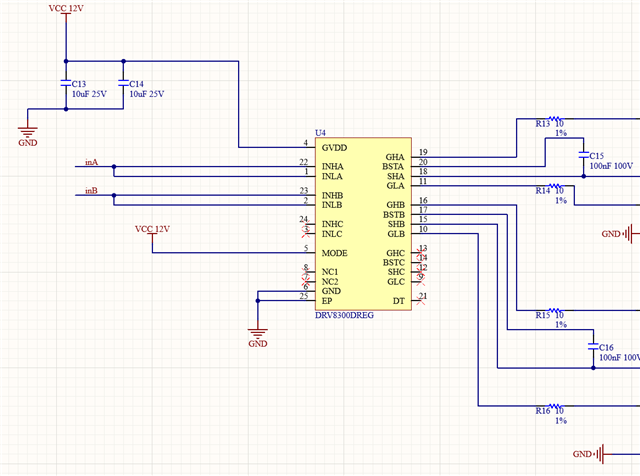Click the inA net label
The width and height of the screenshot is (640, 476).
(91, 162)
